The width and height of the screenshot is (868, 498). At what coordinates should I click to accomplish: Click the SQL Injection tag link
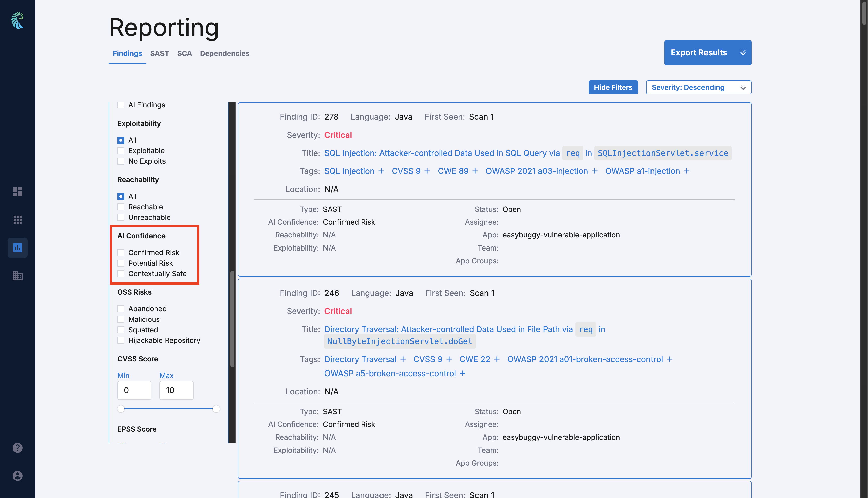pos(349,171)
